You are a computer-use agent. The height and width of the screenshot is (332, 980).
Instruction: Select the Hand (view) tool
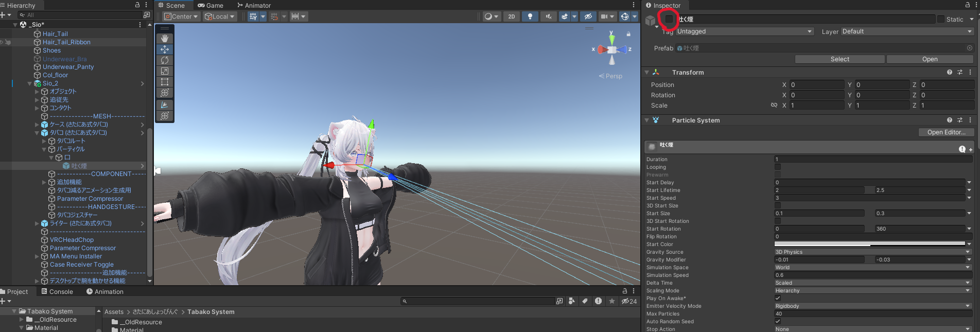[165, 39]
